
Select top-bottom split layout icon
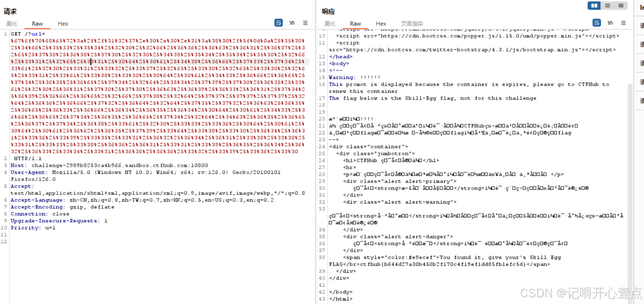(x=608, y=6)
